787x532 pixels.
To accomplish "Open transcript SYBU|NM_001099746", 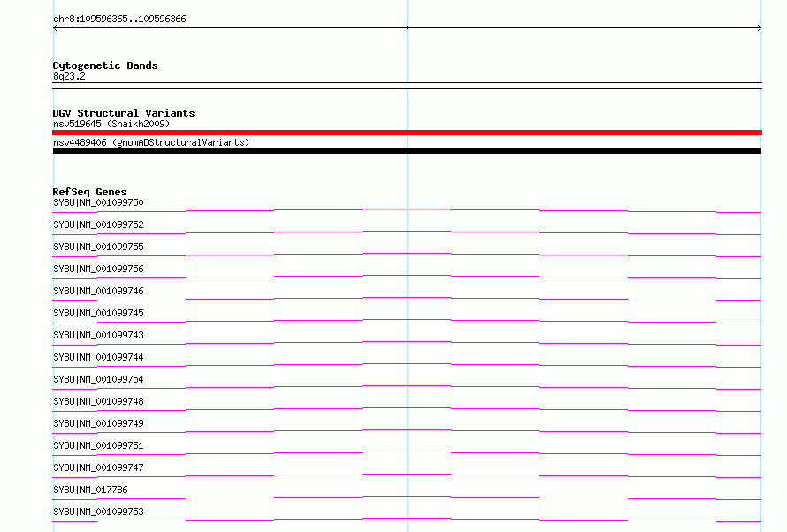I will [98, 291].
